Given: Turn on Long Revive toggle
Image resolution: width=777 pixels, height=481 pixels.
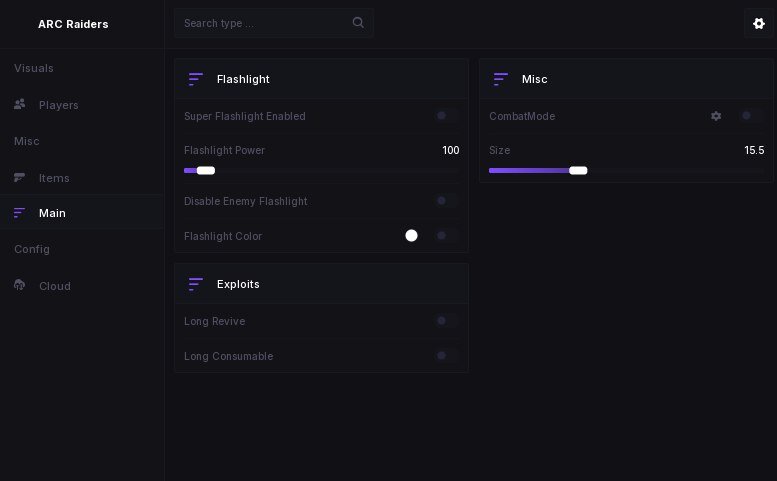Looking at the screenshot, I should point(447,321).
